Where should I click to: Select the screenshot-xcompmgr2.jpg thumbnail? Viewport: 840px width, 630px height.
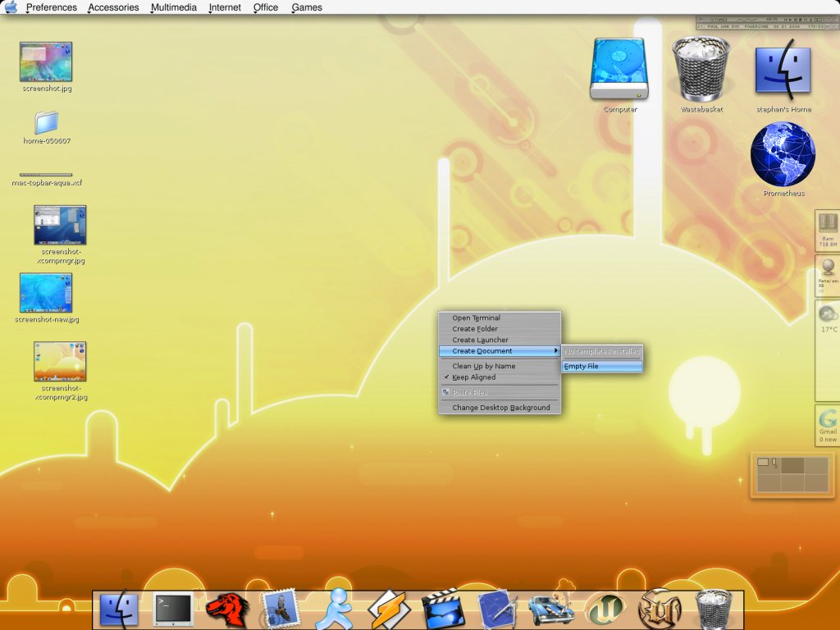point(60,362)
